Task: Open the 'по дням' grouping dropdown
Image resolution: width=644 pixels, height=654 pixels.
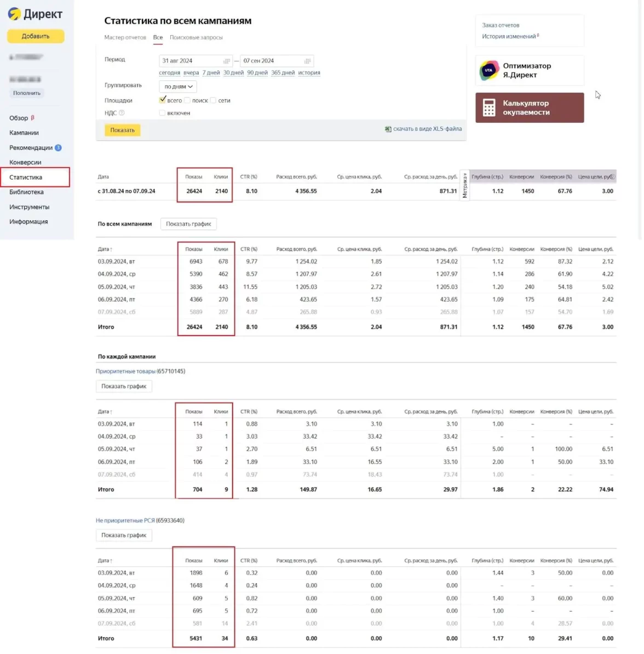Action: [178, 87]
